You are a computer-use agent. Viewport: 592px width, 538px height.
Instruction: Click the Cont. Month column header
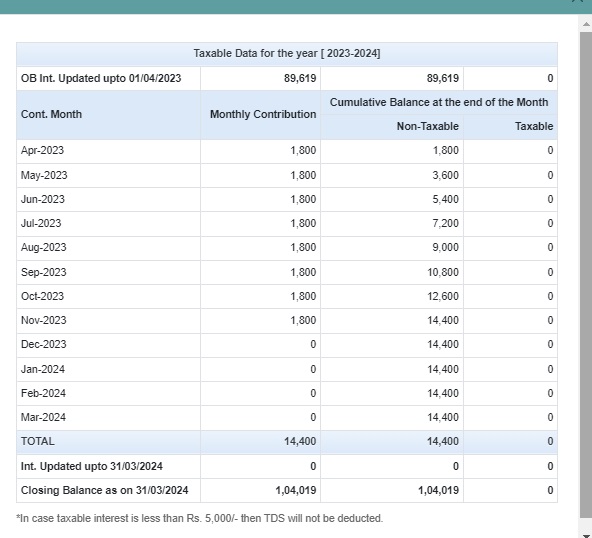[51, 114]
